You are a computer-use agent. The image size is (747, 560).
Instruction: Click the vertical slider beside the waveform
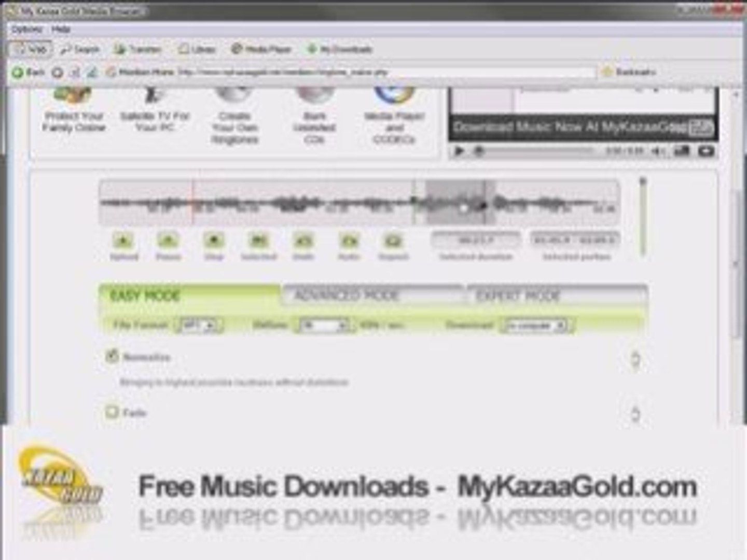click(x=643, y=217)
